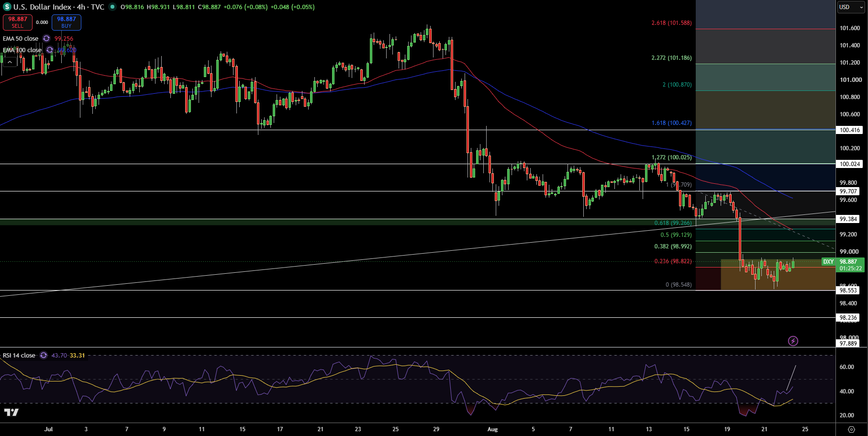Click the 0 (98.548) Fibonacci label
The image size is (868, 436).
(679, 284)
